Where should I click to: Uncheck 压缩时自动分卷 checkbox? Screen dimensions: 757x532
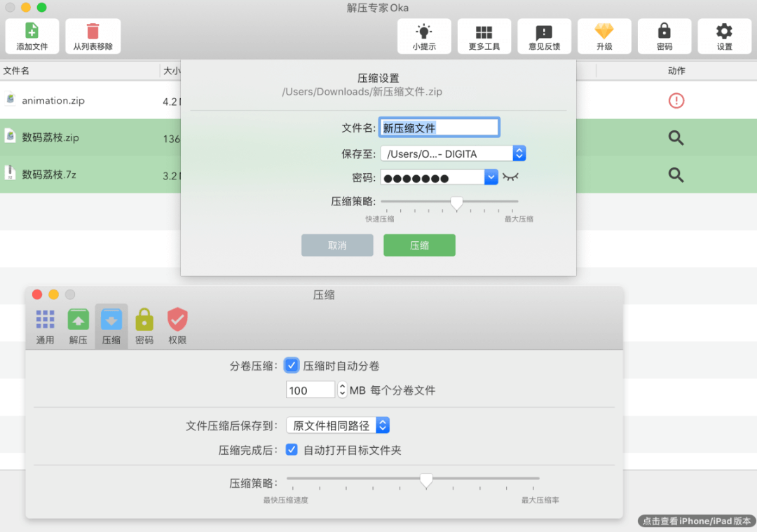292,366
